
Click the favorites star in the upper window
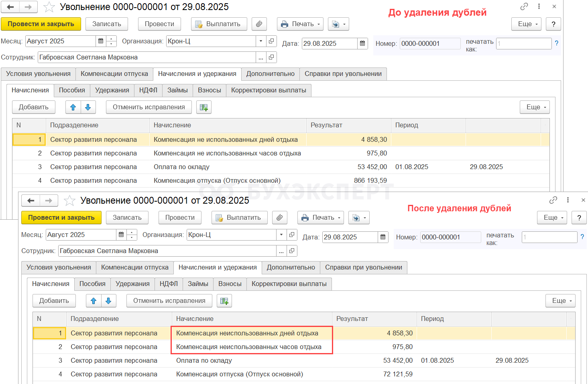49,7
